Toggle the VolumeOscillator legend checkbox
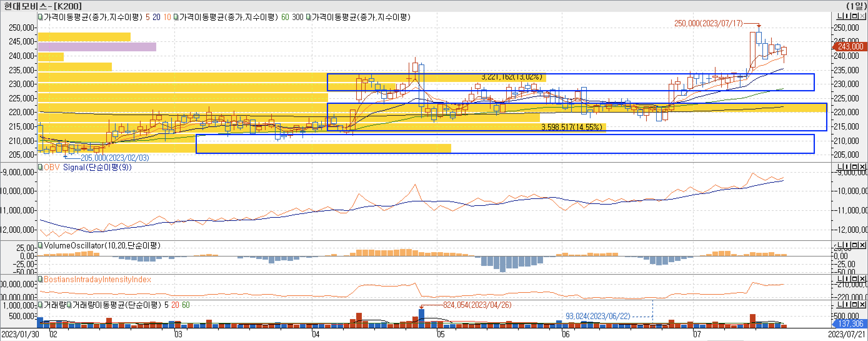 (x=40, y=245)
